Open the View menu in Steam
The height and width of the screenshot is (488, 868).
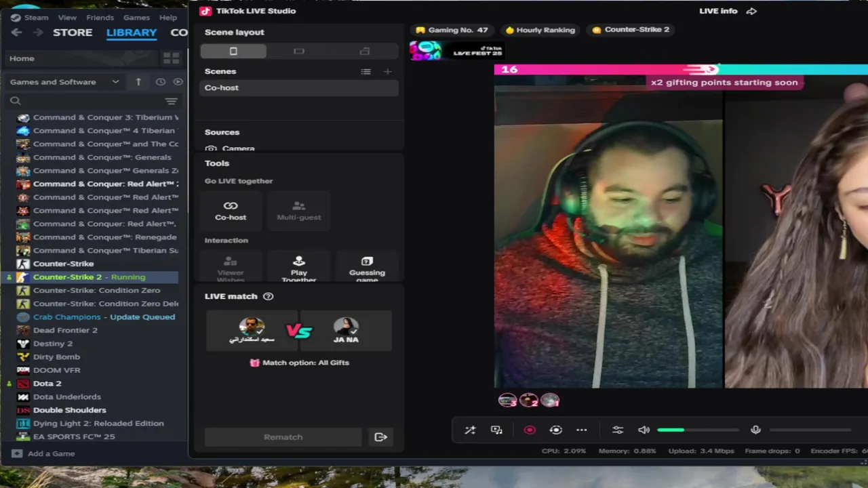67,18
